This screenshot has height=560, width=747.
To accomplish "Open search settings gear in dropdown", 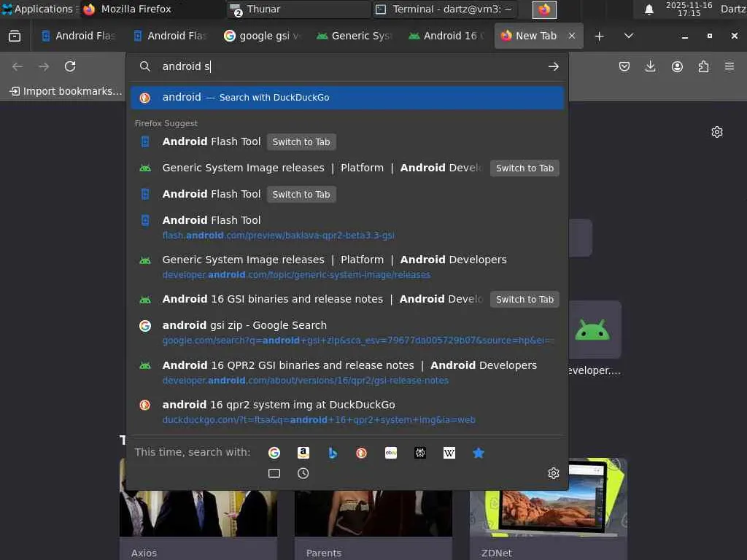I will click(x=553, y=473).
